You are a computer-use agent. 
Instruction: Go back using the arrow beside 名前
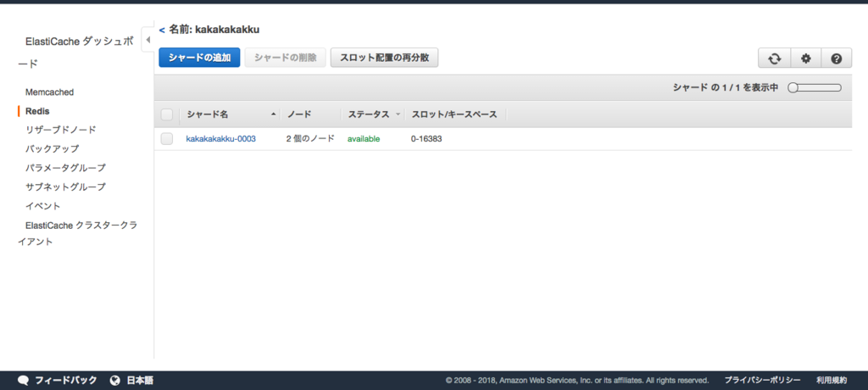[x=162, y=30]
